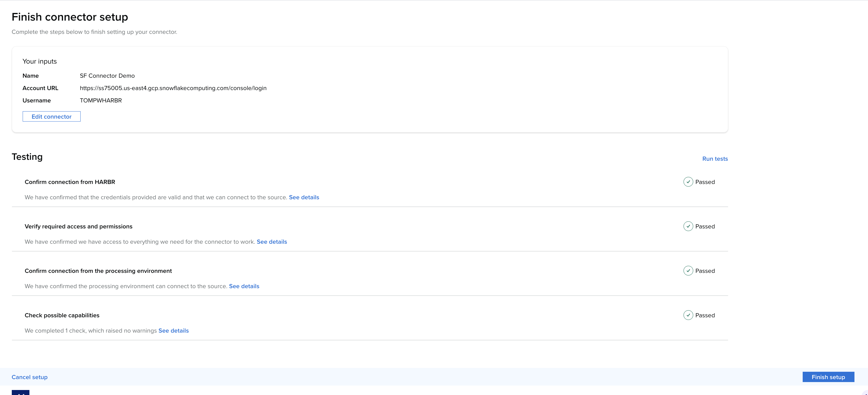Click passed checkmark icon for processing environment
Screen dimensions: 868x395
pos(688,270)
